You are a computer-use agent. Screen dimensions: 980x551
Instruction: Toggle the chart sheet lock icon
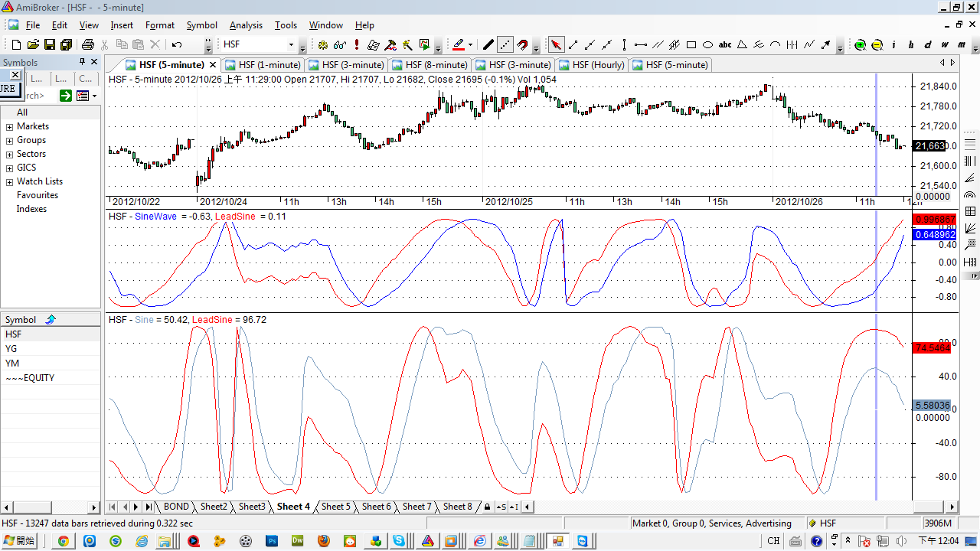point(487,507)
